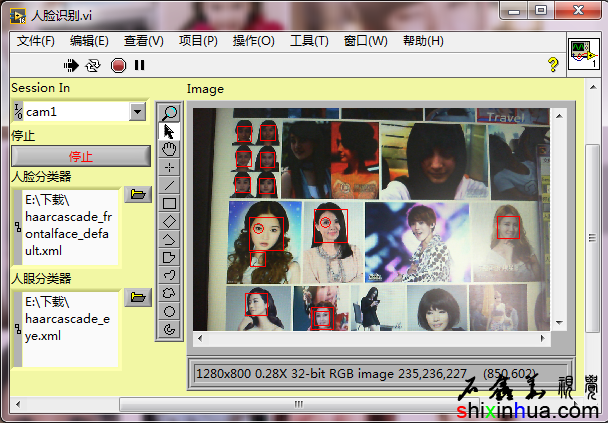Select the Zoom magnifier tool
The height and width of the screenshot is (423, 608).
coord(170,113)
